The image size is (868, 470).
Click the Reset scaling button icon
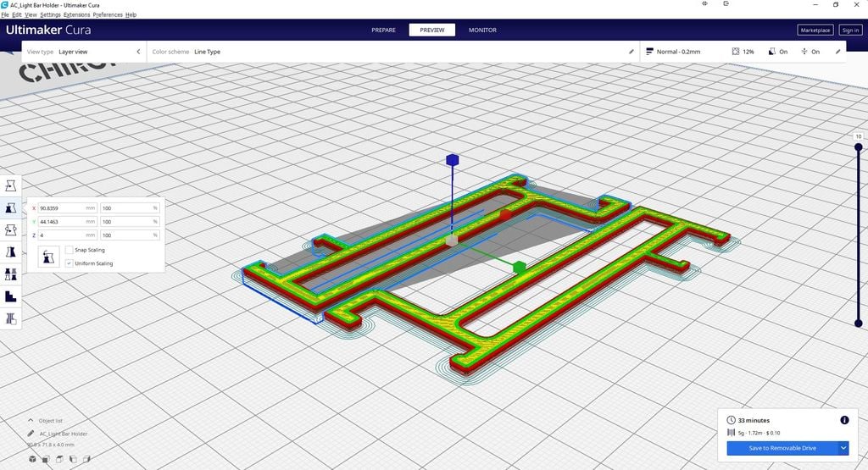(x=48, y=257)
